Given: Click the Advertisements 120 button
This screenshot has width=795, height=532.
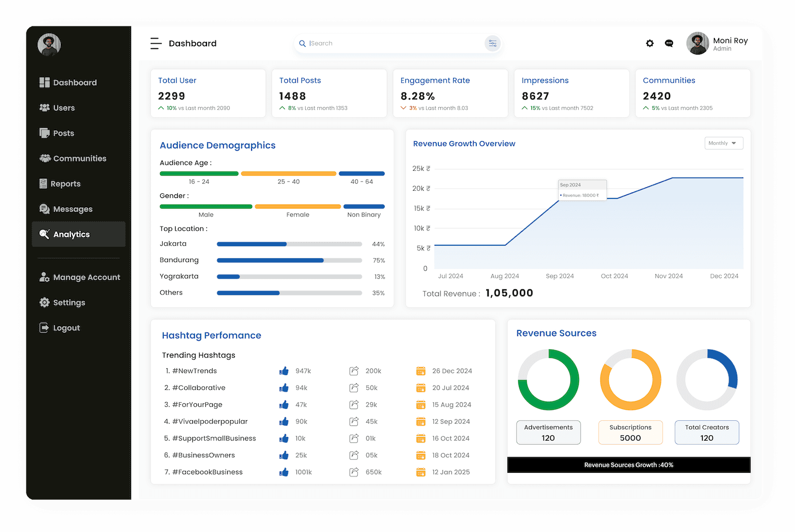Looking at the screenshot, I should point(548,432).
